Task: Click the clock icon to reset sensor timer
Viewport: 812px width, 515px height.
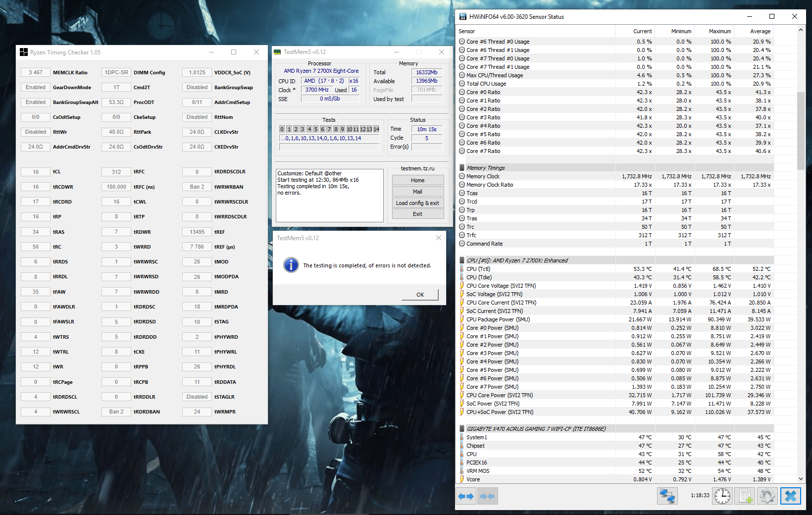Action: click(x=722, y=496)
